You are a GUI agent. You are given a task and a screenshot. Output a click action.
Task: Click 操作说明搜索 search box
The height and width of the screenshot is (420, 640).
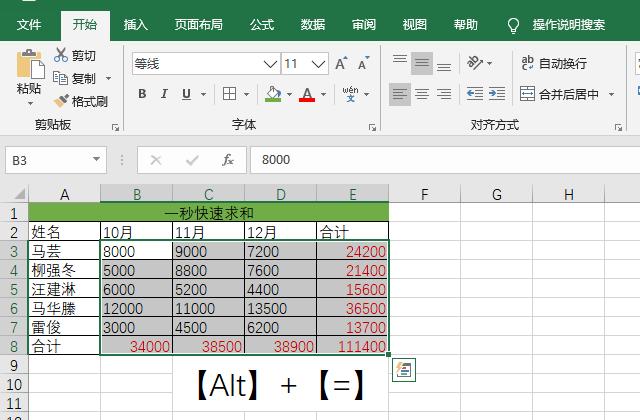[x=569, y=25]
